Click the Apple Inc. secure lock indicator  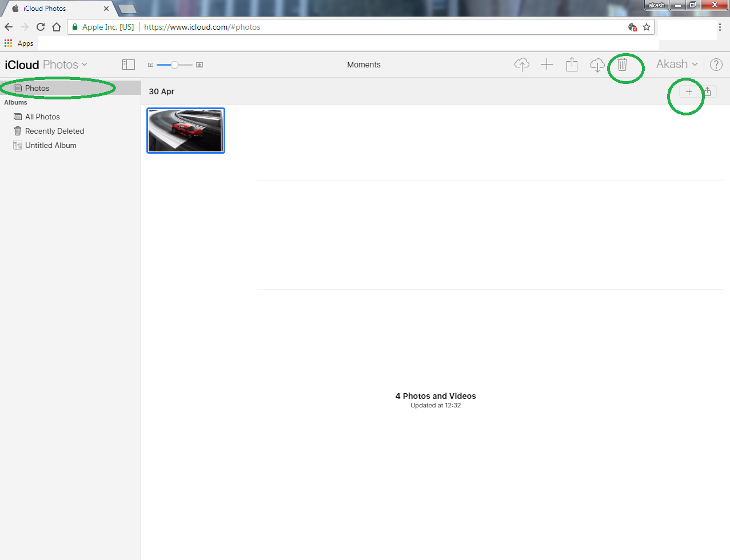[103, 27]
